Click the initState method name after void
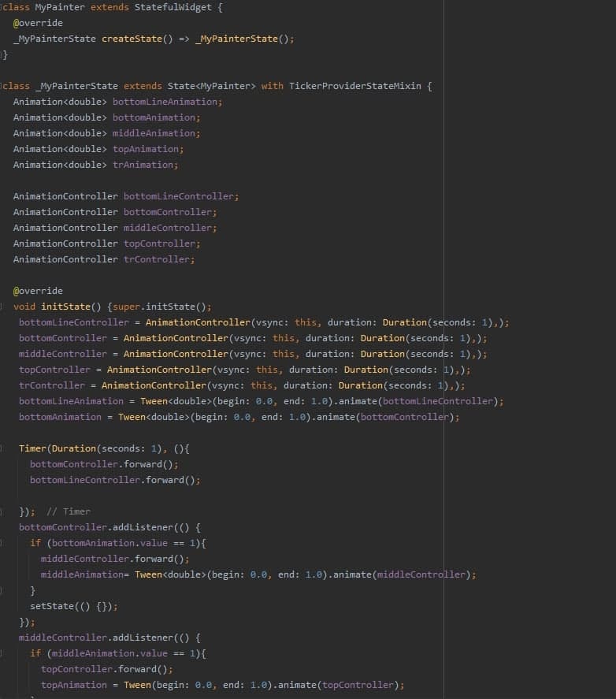Viewport: 616px width, 699px height. pos(65,307)
